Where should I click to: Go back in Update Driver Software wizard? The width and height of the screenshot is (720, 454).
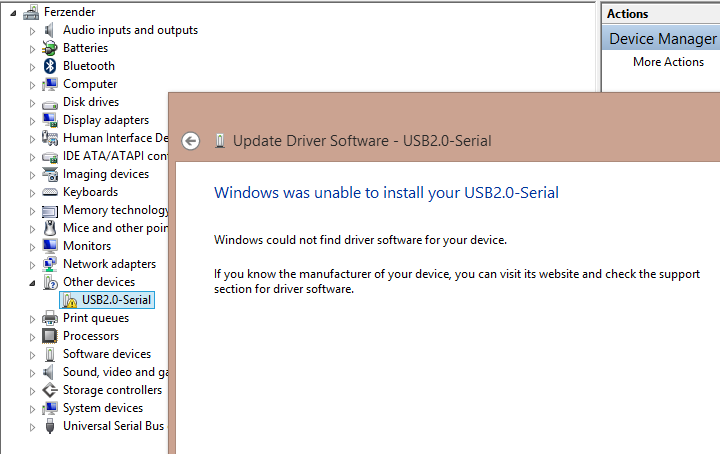[x=191, y=141]
